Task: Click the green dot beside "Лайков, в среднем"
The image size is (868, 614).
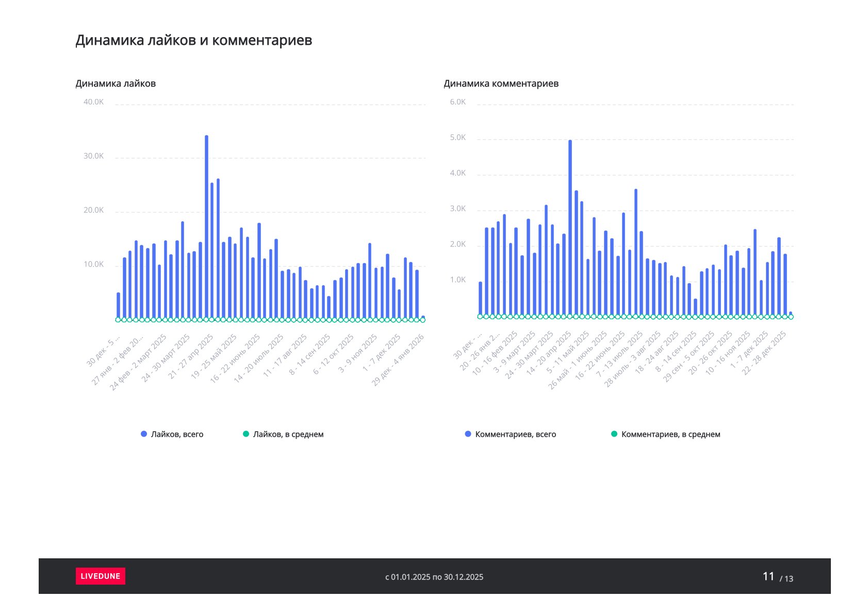Action: tap(246, 434)
